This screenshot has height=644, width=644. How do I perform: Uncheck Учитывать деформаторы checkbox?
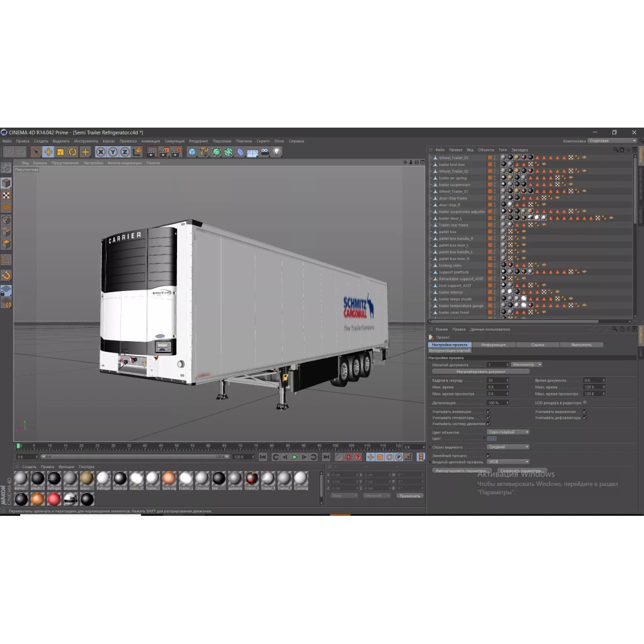coord(585,417)
